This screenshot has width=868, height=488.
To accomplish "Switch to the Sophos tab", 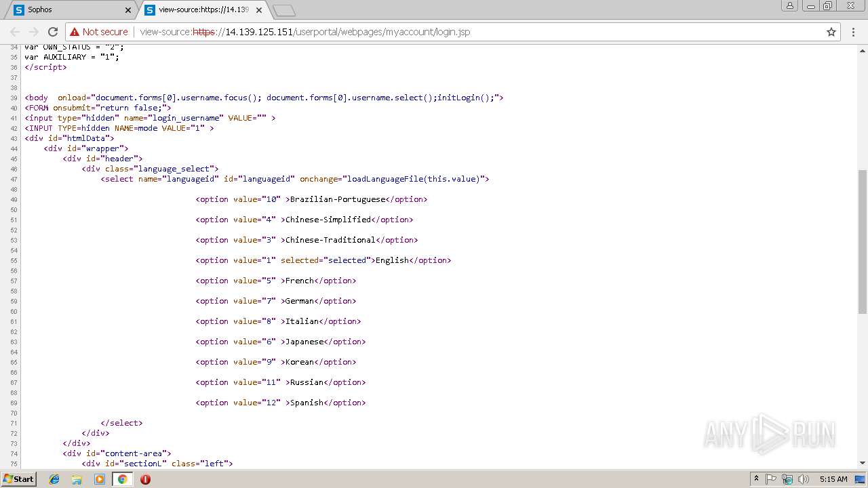I will [71, 10].
